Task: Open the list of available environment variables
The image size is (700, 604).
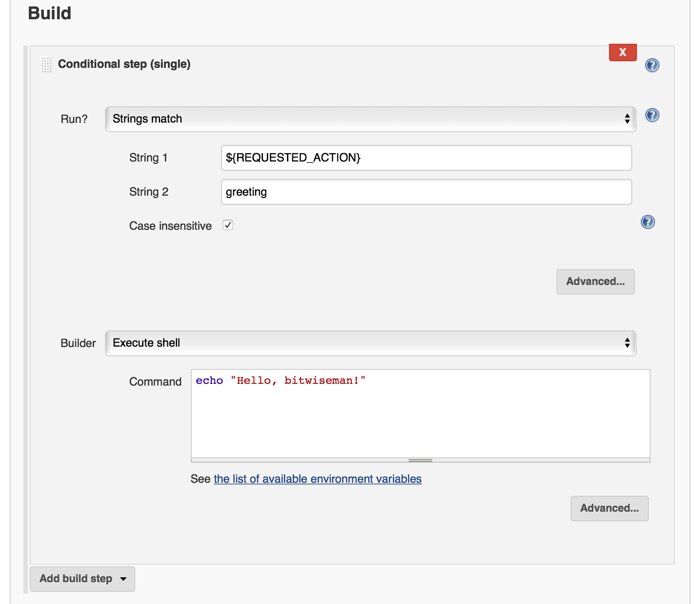Action: coord(317,479)
